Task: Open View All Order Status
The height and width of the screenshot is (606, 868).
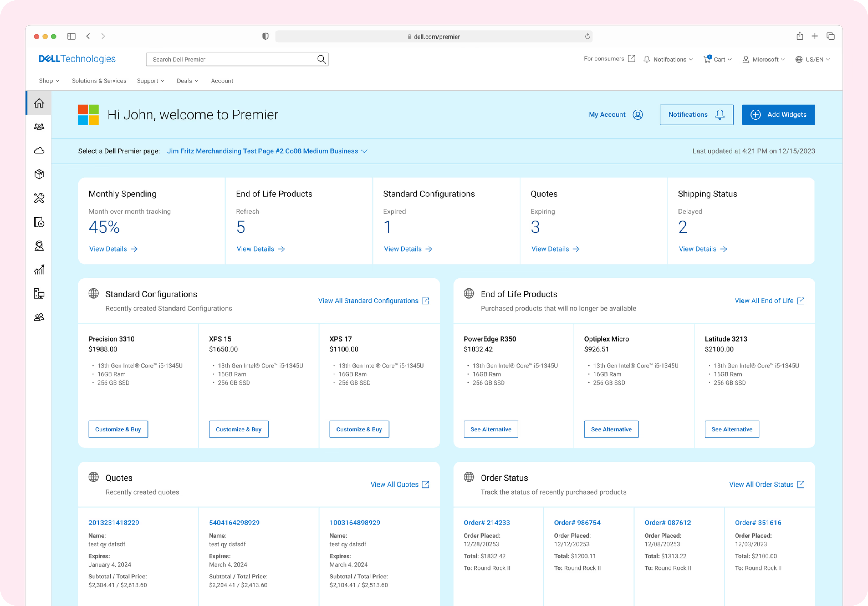Action: pyautogui.click(x=767, y=484)
